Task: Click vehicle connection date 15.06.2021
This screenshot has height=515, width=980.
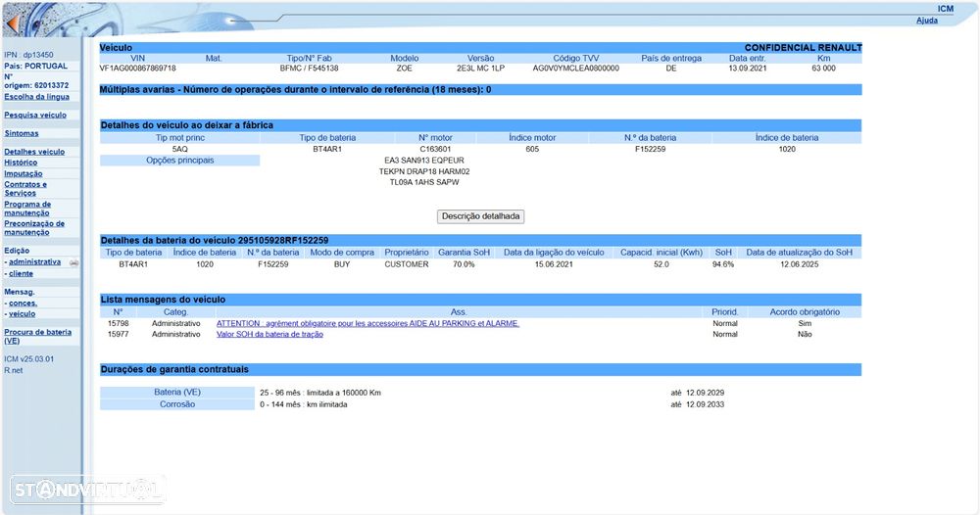Action: click(x=554, y=264)
